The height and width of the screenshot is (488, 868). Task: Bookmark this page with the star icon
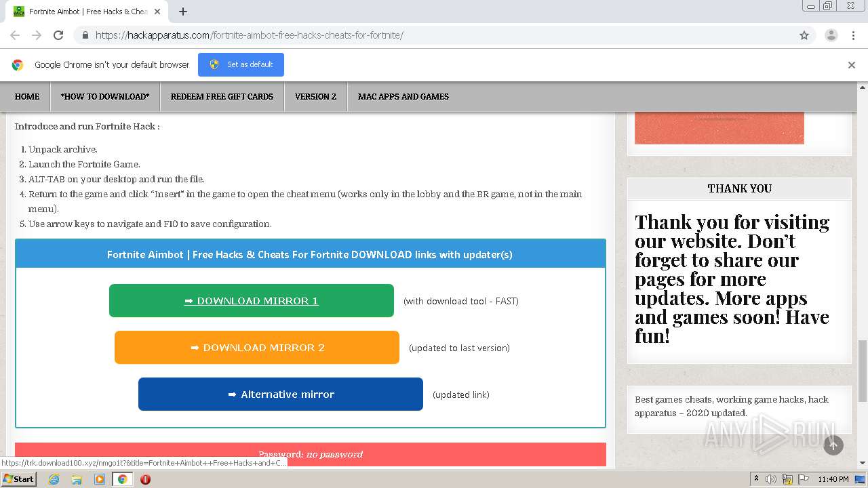pos(804,35)
